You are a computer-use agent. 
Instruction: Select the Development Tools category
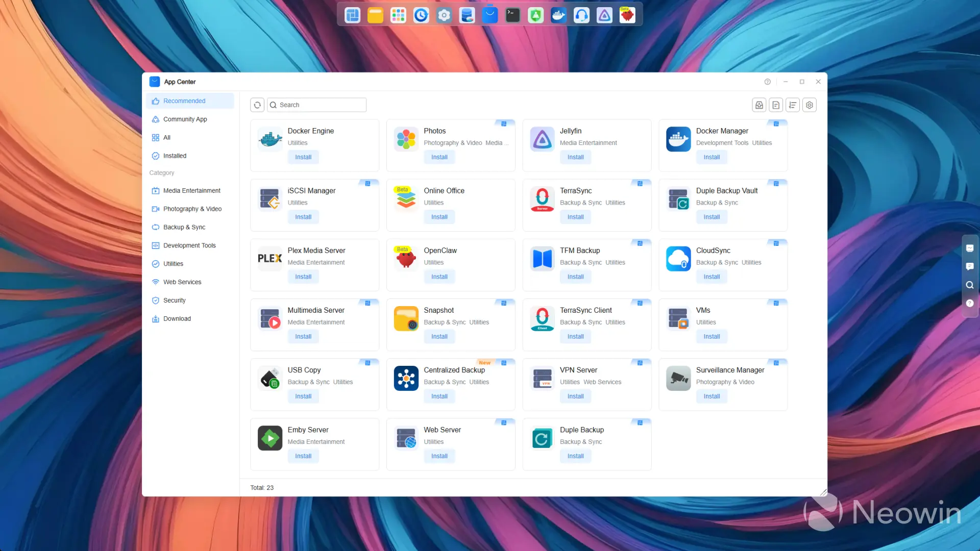[x=190, y=246]
